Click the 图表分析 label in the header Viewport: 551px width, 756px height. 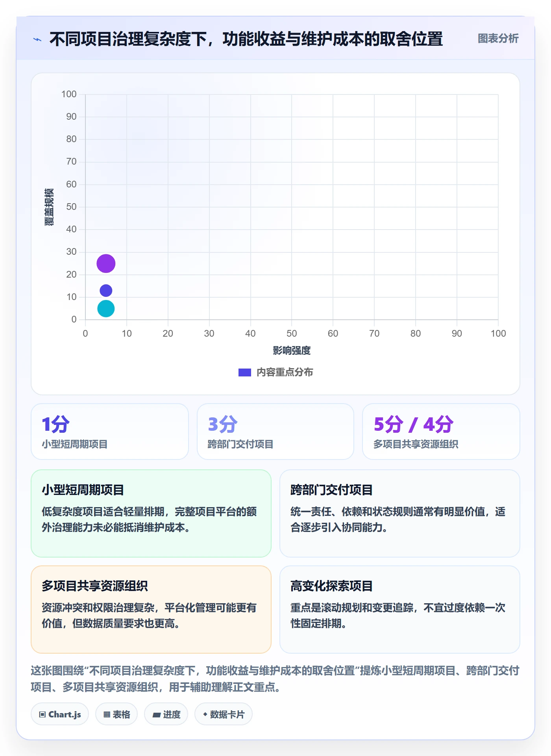pos(498,39)
